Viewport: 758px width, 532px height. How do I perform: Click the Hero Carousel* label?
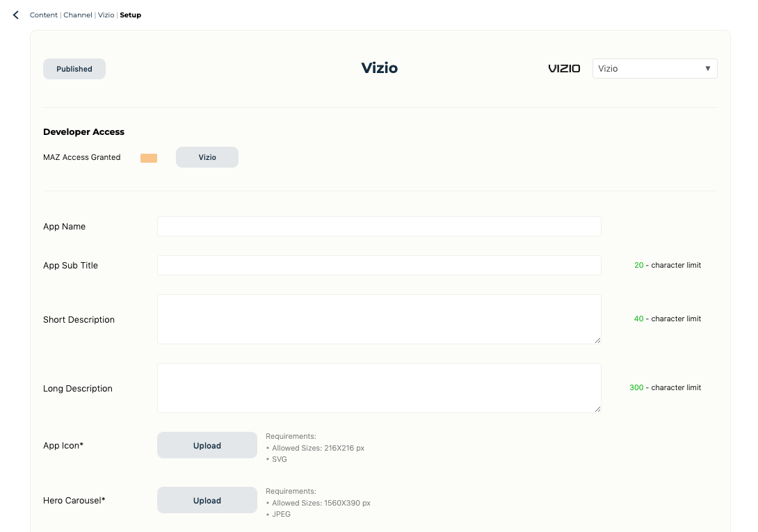click(74, 501)
